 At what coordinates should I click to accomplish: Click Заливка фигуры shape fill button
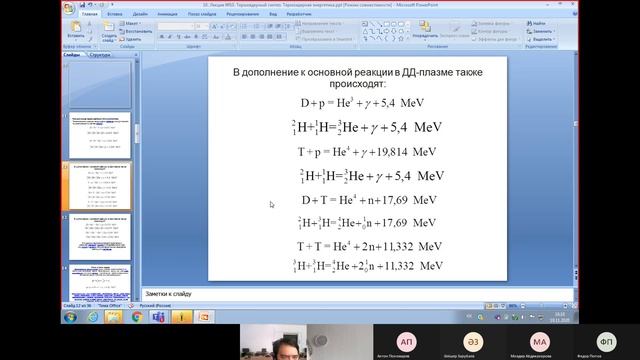point(491,24)
